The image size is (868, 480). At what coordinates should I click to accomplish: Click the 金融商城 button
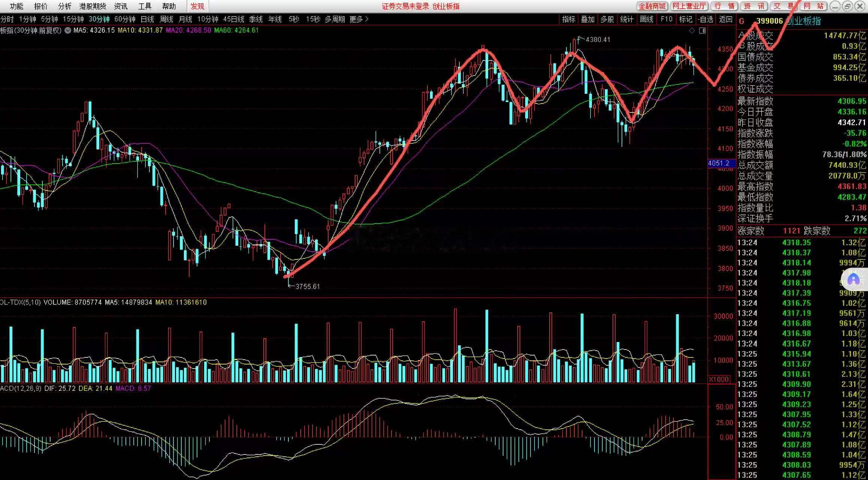point(652,6)
